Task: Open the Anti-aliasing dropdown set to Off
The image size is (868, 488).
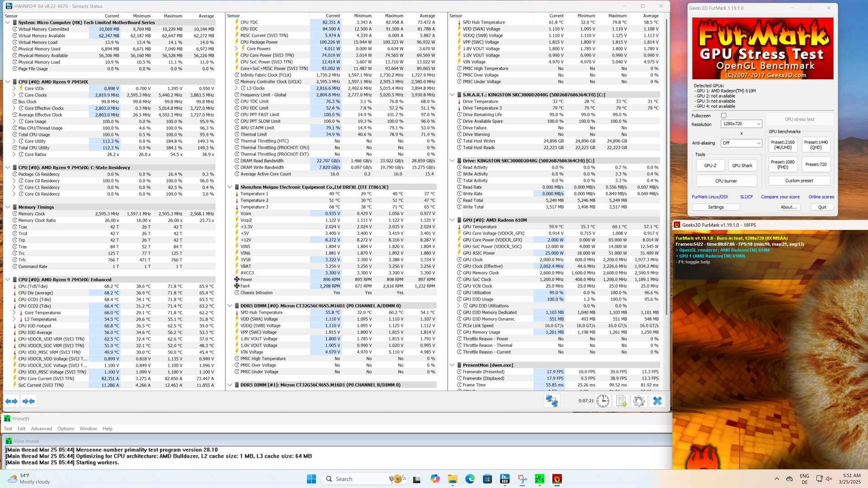Action: point(741,143)
